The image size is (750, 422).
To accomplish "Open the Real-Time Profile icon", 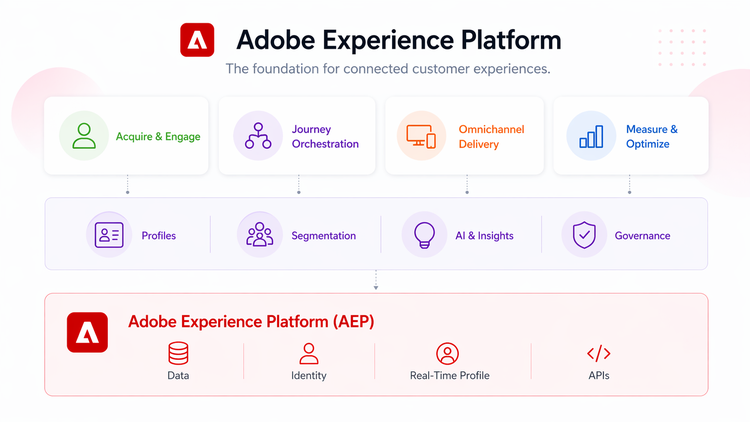I will tap(447, 353).
